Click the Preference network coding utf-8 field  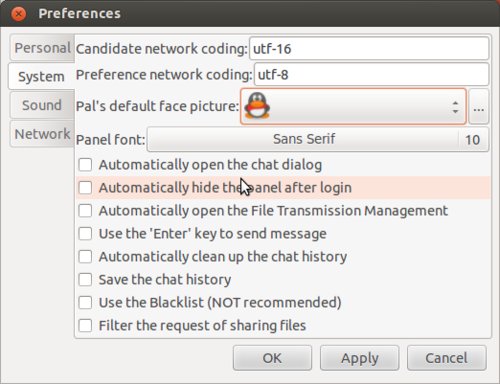point(372,74)
